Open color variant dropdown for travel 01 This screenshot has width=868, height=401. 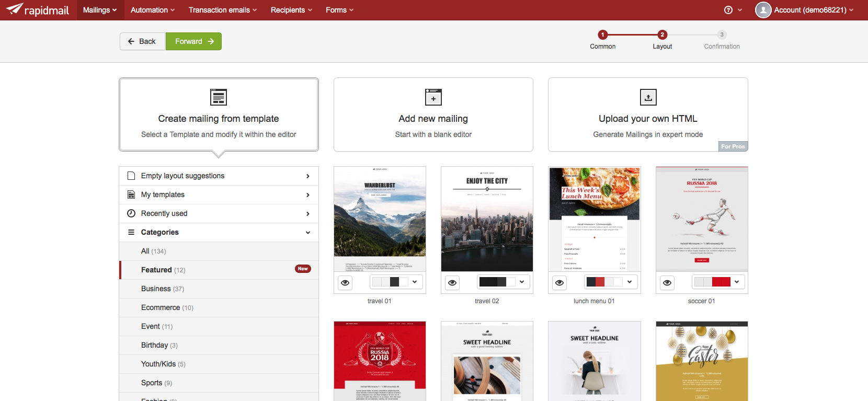click(x=415, y=282)
